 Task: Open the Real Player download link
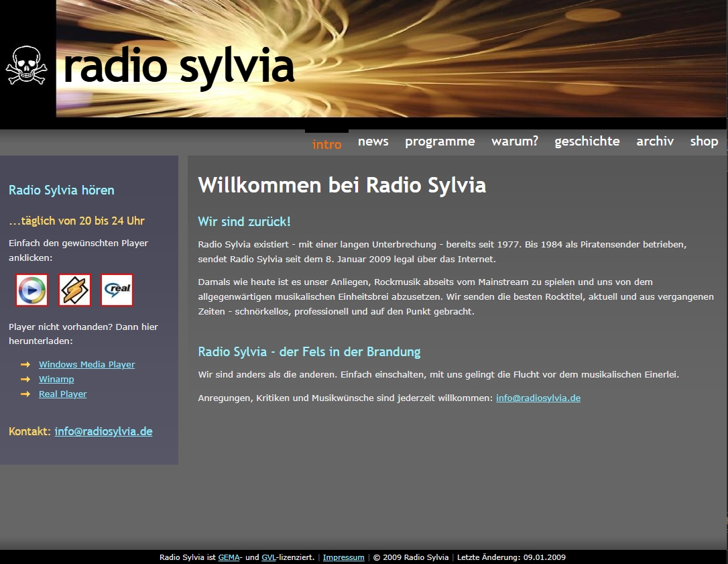pos(62,394)
